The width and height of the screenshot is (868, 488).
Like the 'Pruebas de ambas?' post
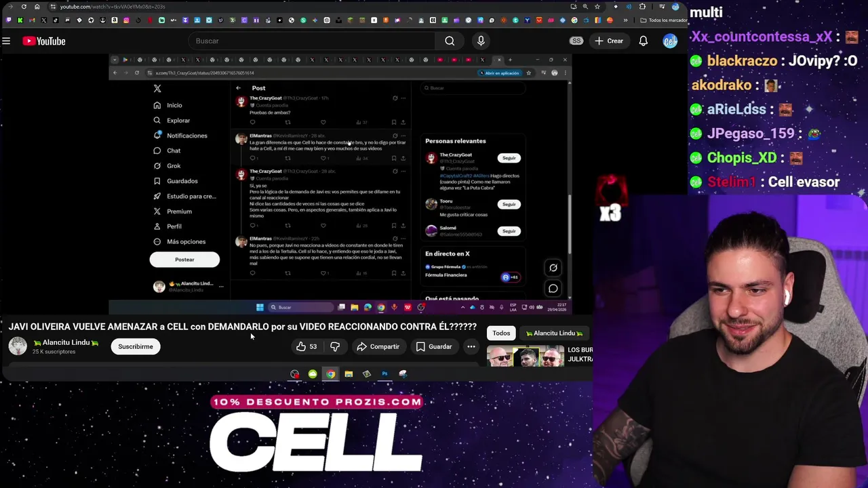pos(323,123)
